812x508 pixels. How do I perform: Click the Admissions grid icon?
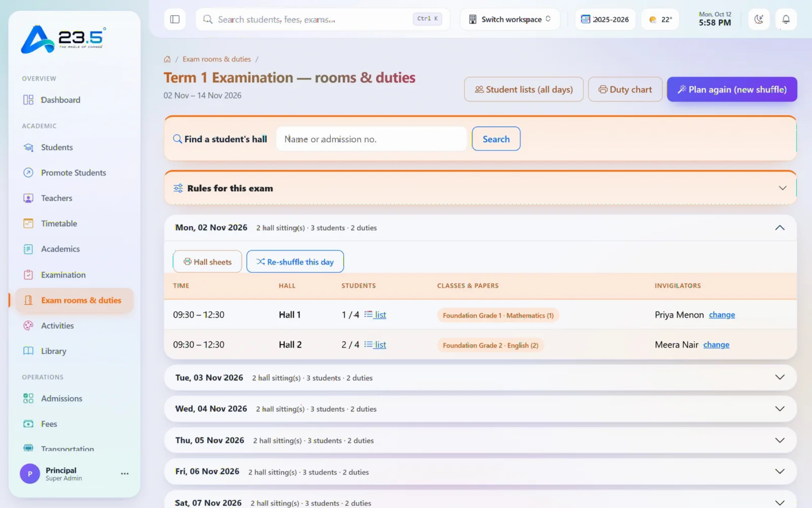[x=28, y=398]
